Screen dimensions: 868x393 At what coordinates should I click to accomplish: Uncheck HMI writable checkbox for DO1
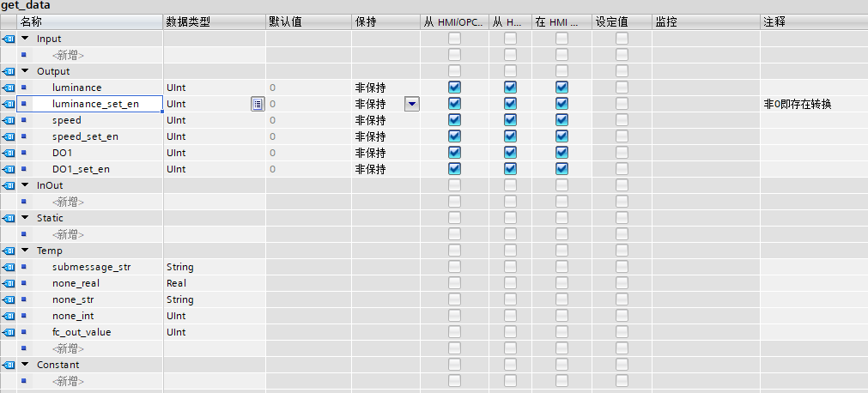(x=510, y=153)
